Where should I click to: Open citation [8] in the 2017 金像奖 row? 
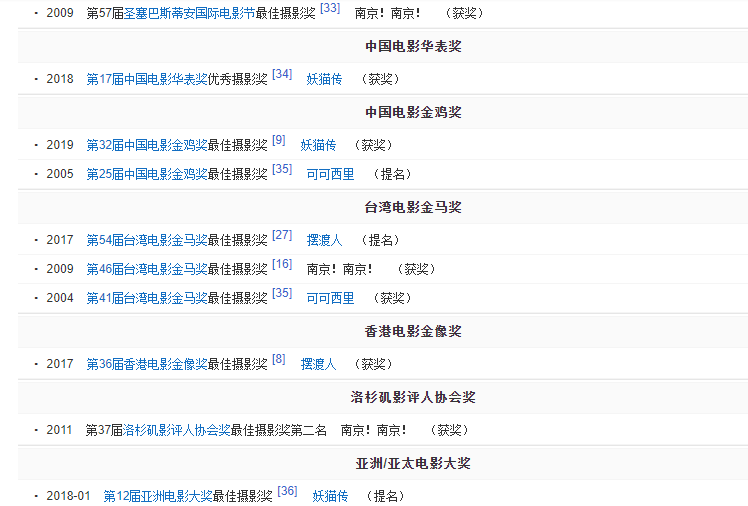pos(279,359)
